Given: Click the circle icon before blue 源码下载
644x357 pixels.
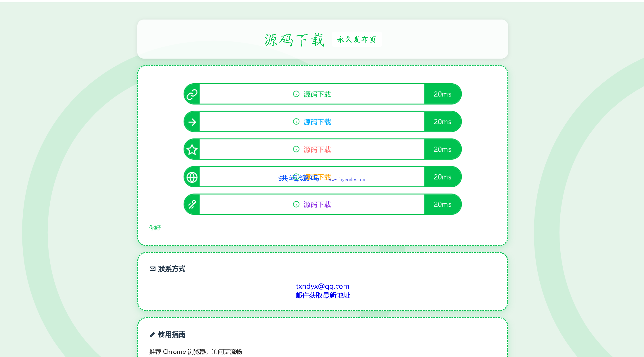Looking at the screenshot, I should click(296, 121).
